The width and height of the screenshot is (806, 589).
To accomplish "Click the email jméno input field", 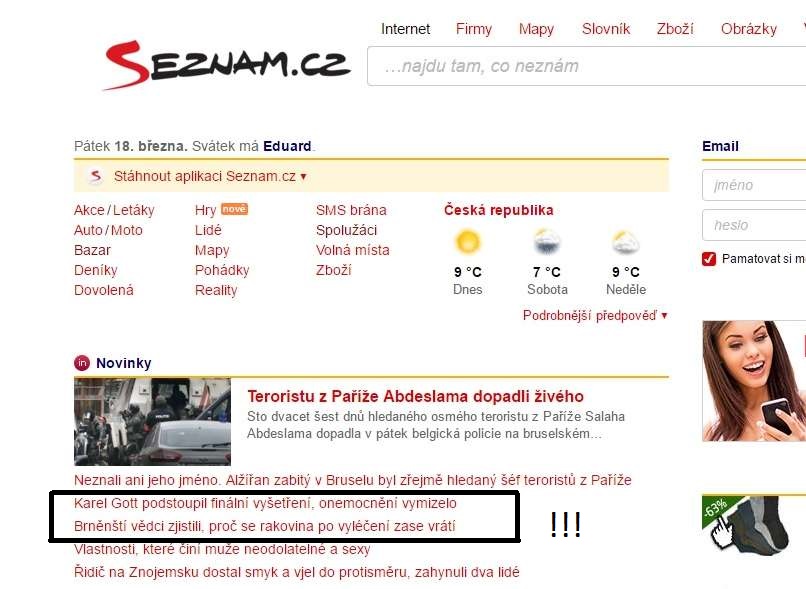I will pos(754,185).
